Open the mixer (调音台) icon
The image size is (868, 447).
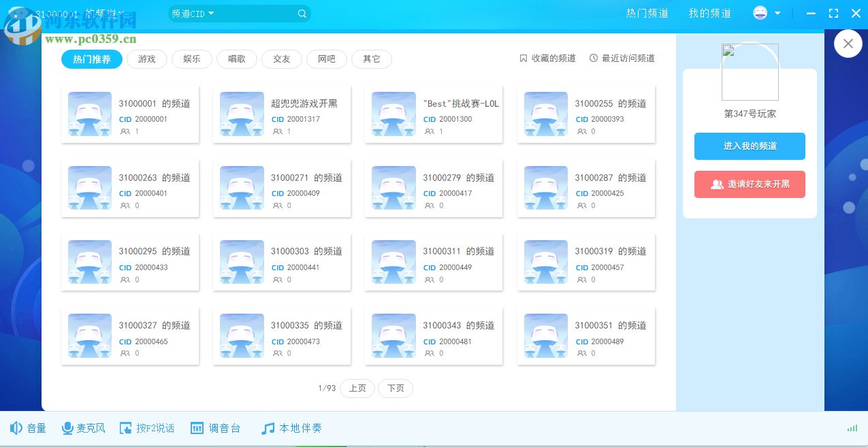pyautogui.click(x=196, y=428)
